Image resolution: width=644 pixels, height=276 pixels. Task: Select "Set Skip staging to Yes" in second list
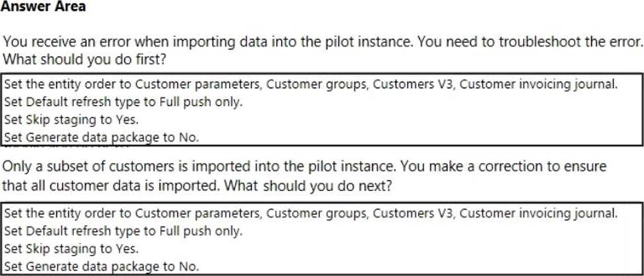coord(72,249)
